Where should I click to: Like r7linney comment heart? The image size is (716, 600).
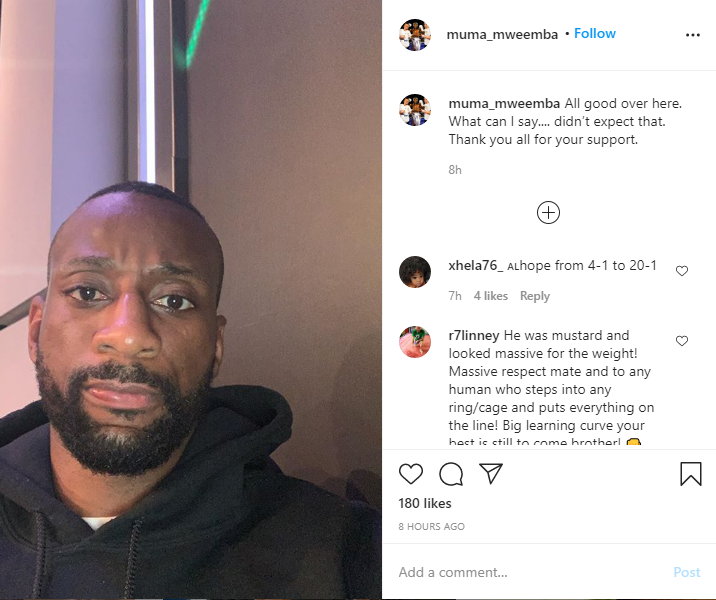coord(682,341)
